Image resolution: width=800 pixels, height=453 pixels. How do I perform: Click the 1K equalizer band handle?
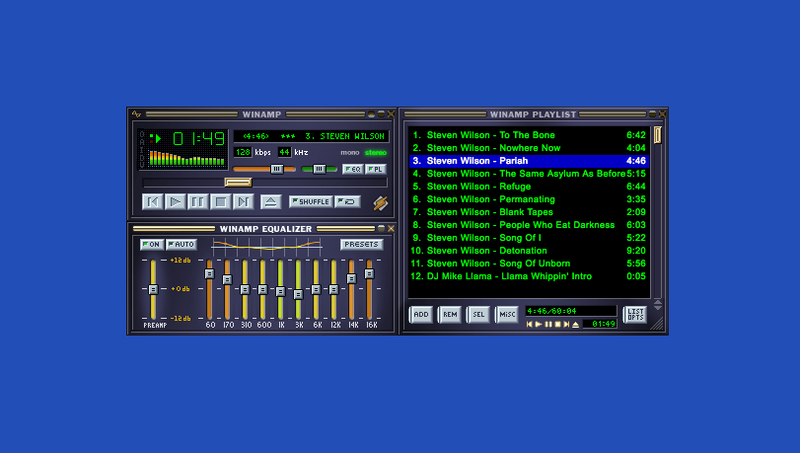280,291
